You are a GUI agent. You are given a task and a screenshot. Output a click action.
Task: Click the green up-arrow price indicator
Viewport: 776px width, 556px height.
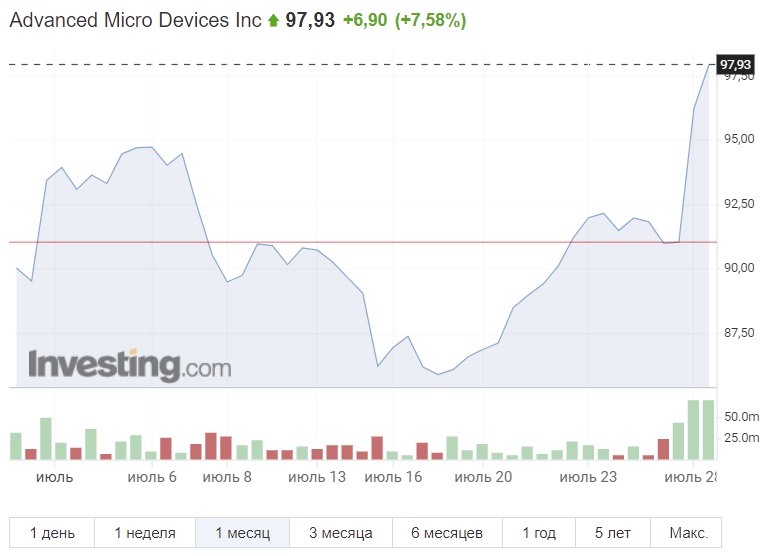coord(273,21)
